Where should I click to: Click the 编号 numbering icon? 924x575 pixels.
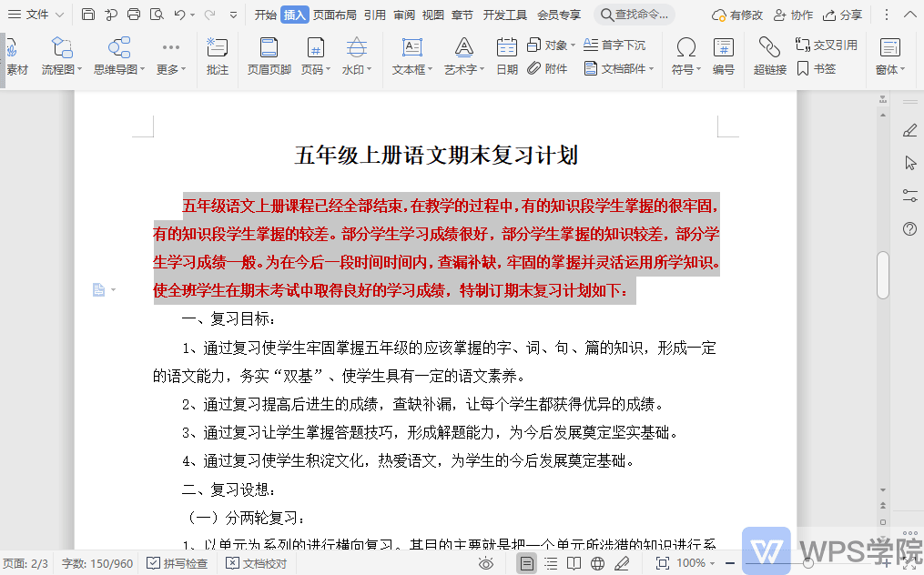click(x=723, y=47)
